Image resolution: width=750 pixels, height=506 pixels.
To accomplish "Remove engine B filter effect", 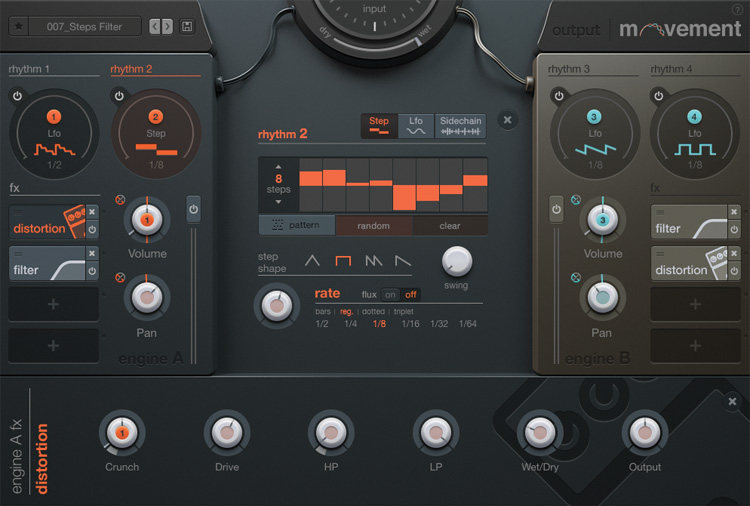I will [734, 211].
